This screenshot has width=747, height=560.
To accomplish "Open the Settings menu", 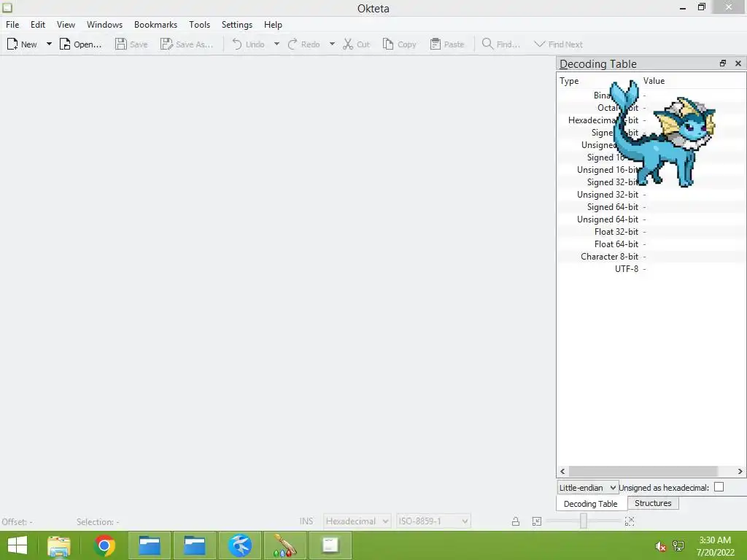I will point(237,25).
